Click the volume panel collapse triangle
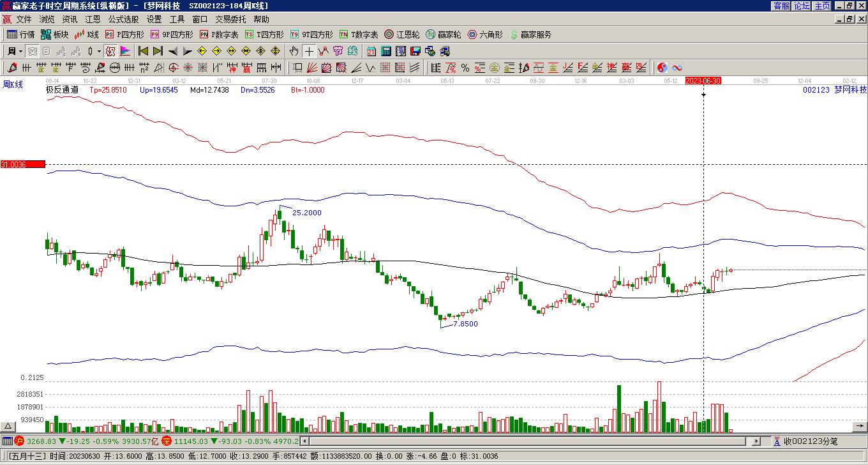Screen dimensions: 868x465 pyautogui.click(x=8, y=426)
